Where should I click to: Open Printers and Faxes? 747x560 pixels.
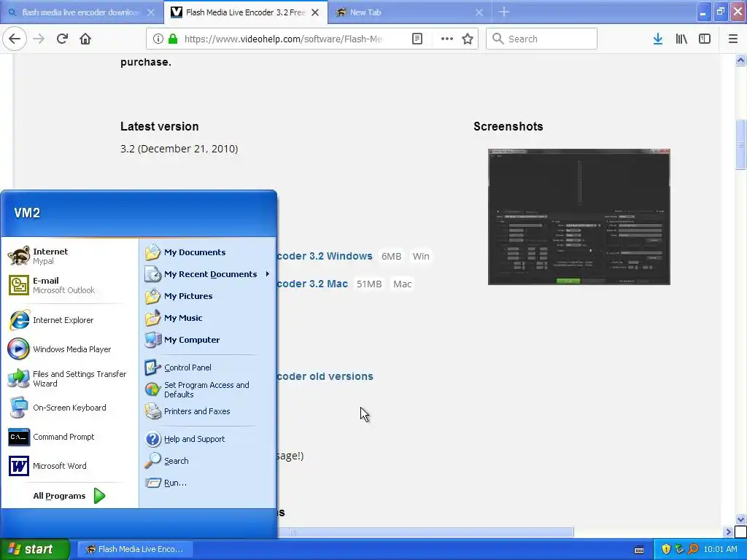208,411
